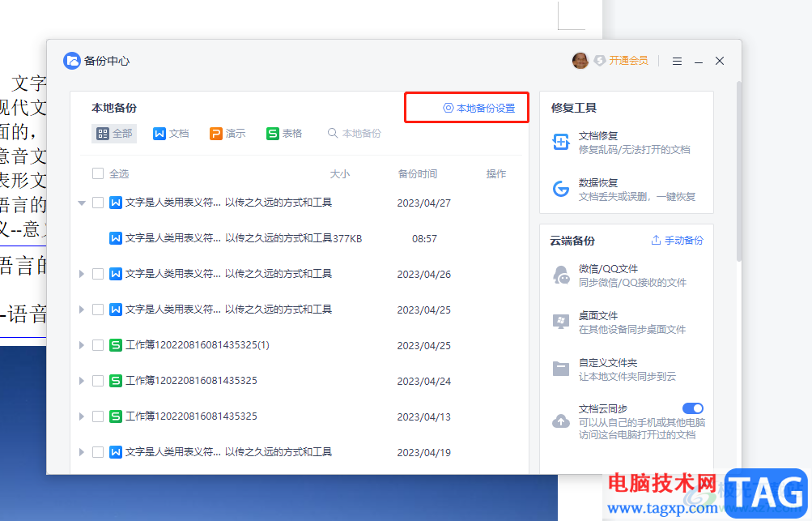This screenshot has width=812, height=521.
Task: Click the 桌面文件 label
Action: [598, 316]
